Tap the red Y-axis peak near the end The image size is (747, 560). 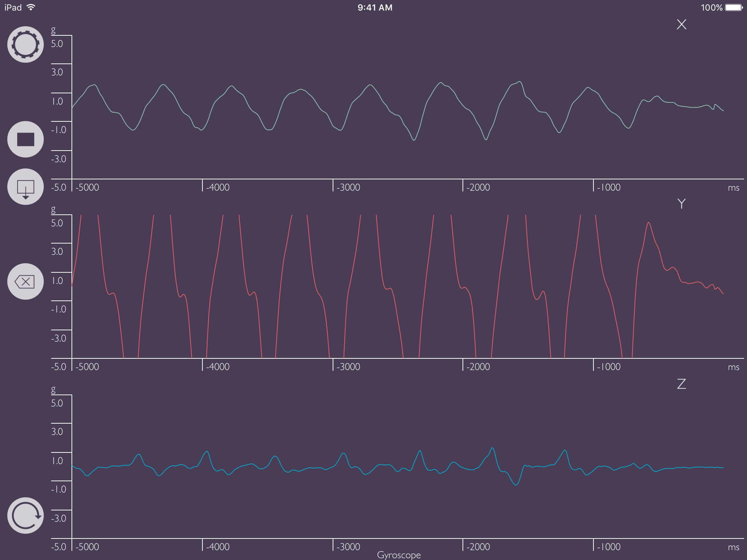pos(648,223)
